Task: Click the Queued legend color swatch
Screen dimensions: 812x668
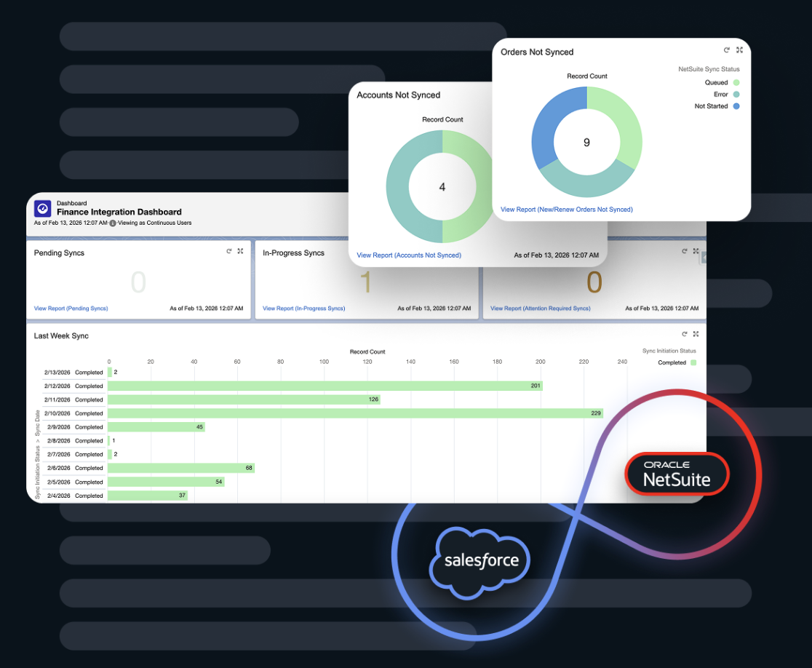Action: (x=736, y=82)
